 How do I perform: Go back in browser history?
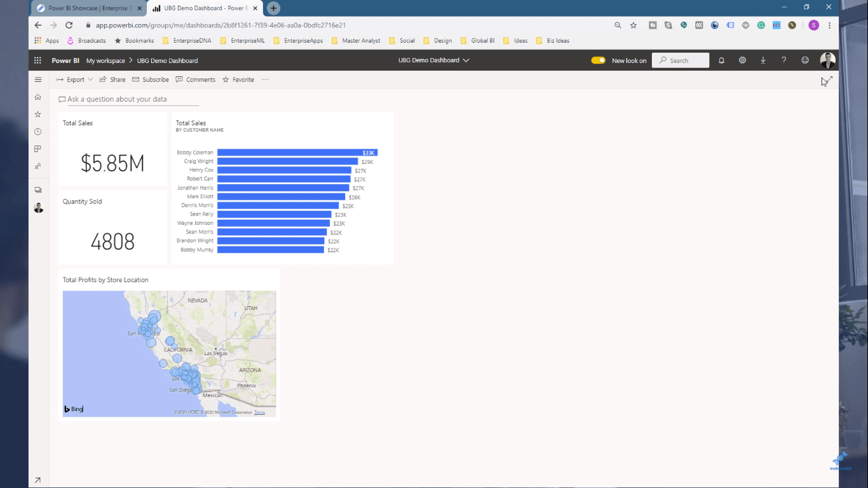click(x=37, y=25)
